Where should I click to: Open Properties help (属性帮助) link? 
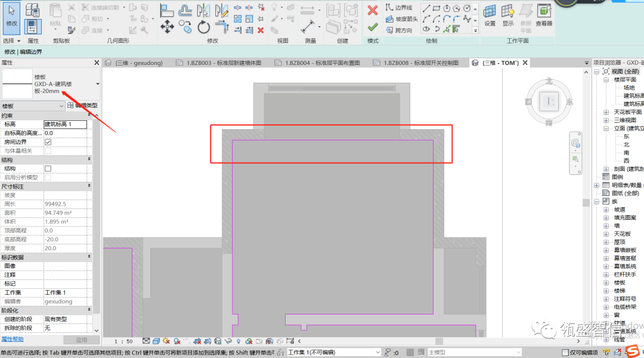pyautogui.click(x=13, y=339)
